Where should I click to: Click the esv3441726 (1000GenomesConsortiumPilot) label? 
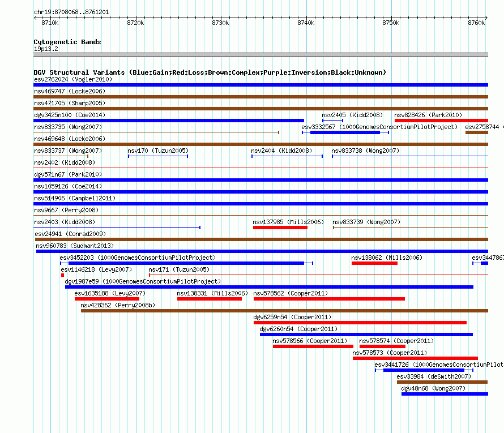click(x=439, y=365)
